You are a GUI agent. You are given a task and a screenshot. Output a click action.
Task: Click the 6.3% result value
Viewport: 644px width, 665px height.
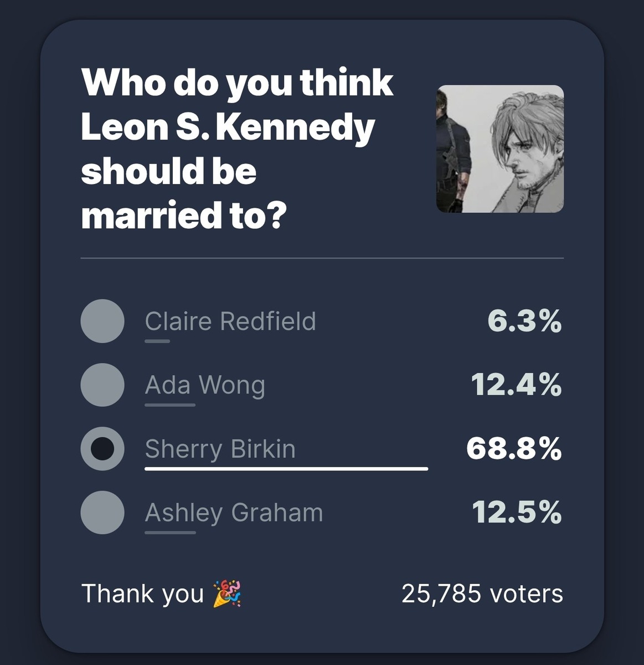(x=524, y=321)
